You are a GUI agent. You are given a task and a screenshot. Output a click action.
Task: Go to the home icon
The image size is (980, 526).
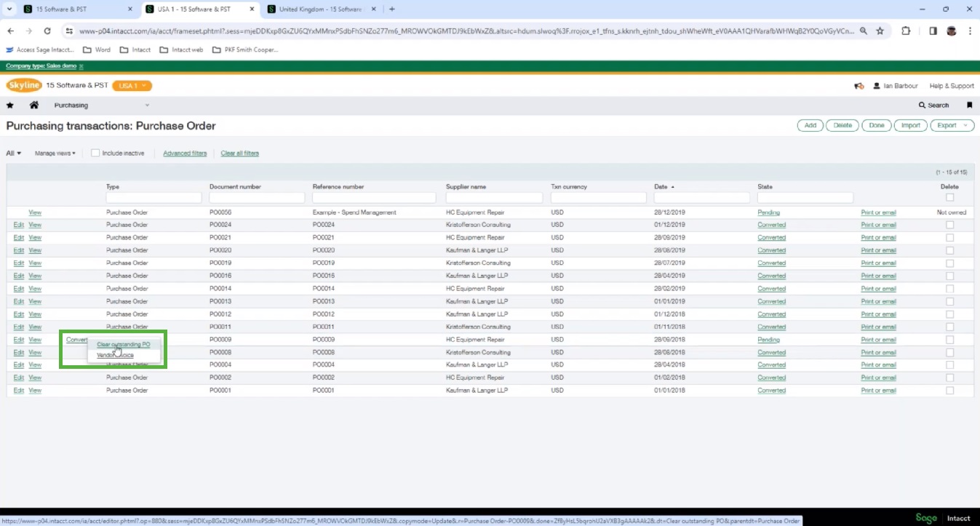tap(33, 105)
